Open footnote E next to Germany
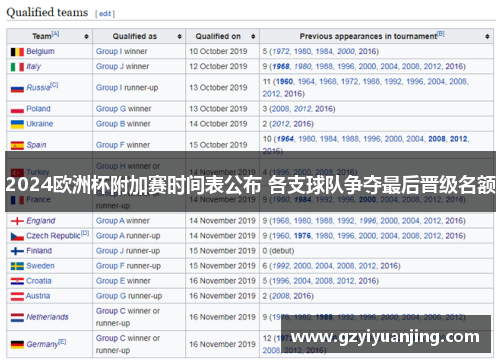500x362 pixels. click(62, 342)
